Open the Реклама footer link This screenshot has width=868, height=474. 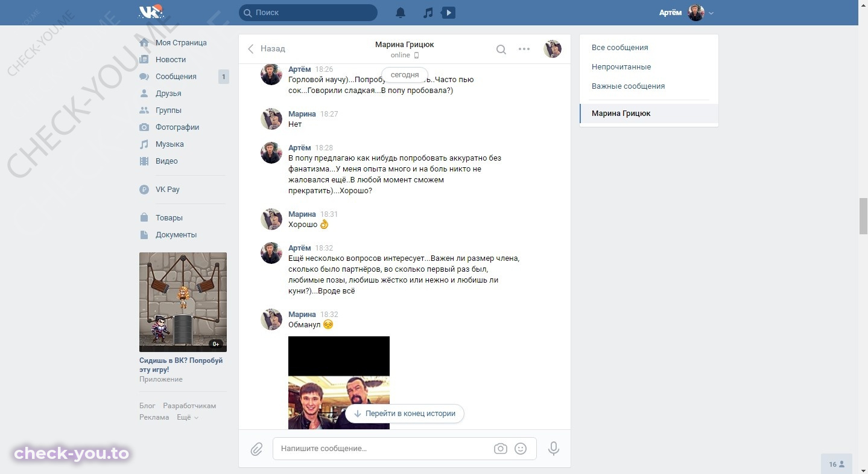(x=154, y=417)
